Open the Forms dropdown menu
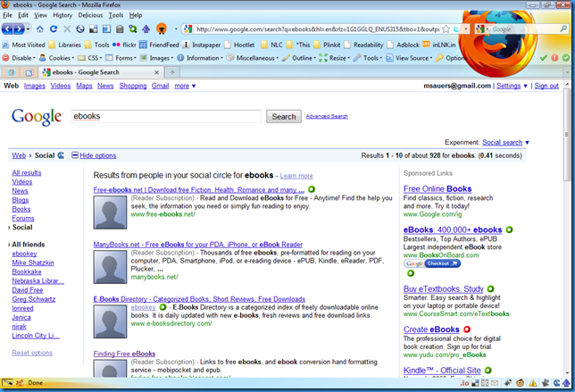This screenshot has height=392, width=575. pos(121,58)
